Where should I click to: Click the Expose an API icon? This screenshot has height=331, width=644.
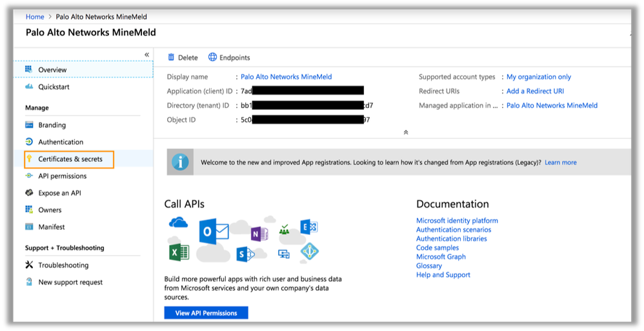point(28,193)
